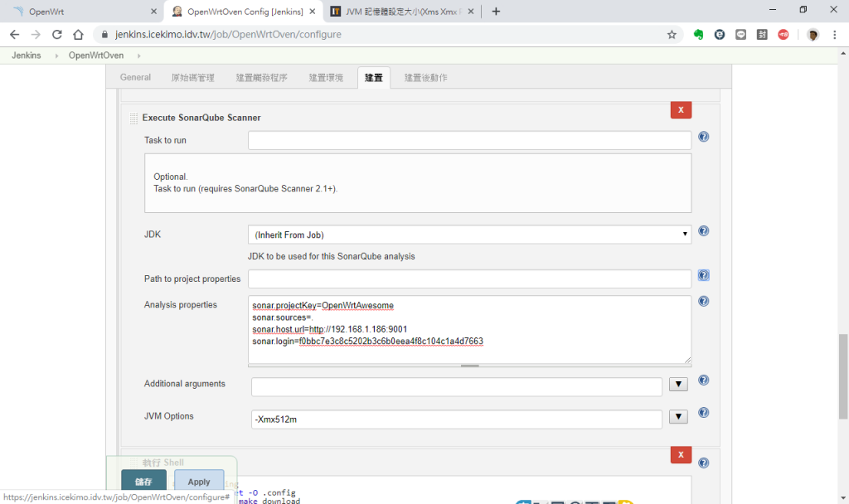The image size is (849, 504).
Task: Go to OpenWrtOven breadcrumb link
Action: pyautogui.click(x=96, y=56)
